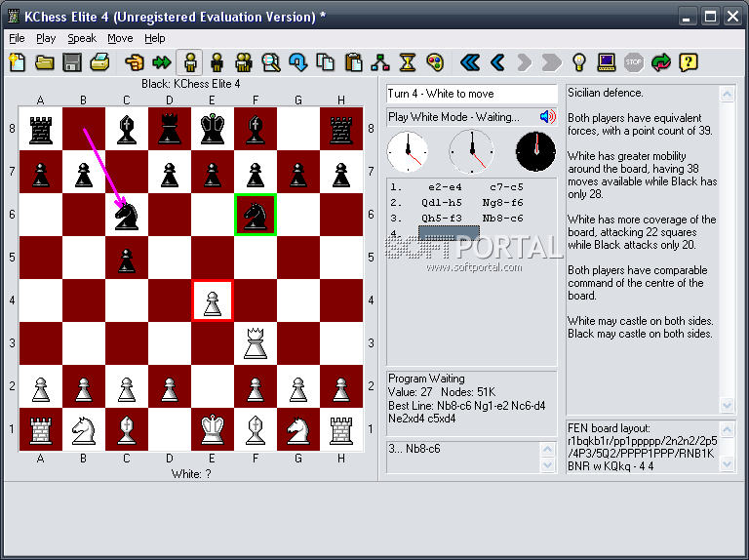
Task: Click the black knight on C6
Action: tap(127, 216)
